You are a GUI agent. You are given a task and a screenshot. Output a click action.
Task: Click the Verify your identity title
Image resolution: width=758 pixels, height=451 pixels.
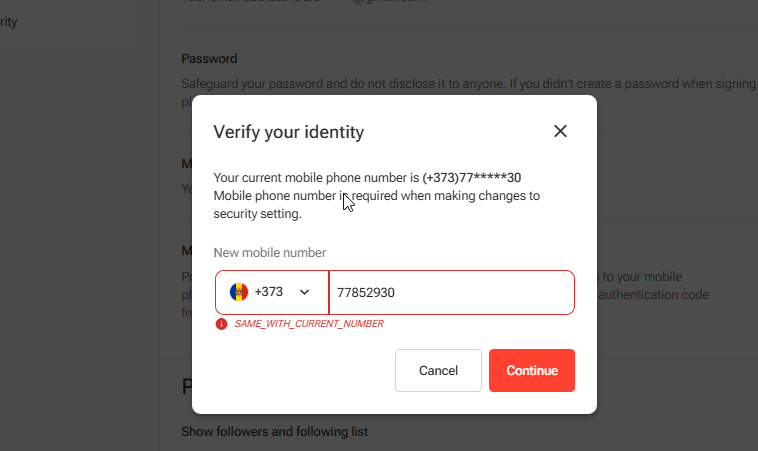coord(288,132)
